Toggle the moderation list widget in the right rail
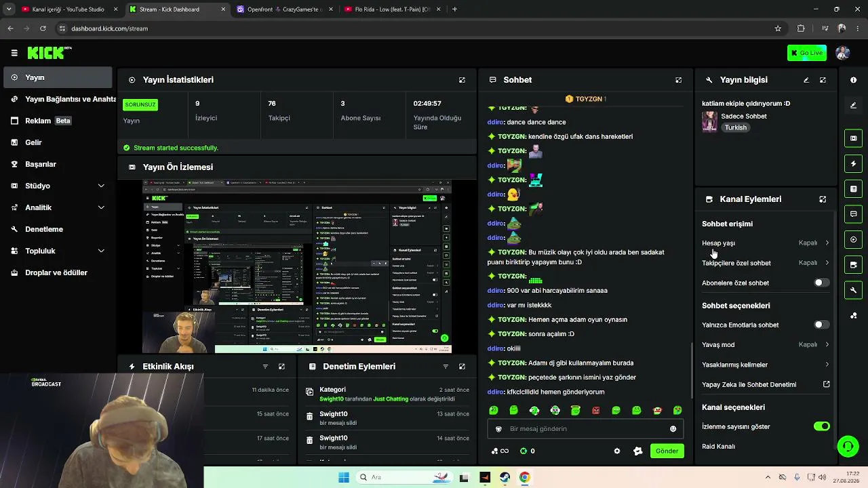The image size is (868, 488). point(853,189)
